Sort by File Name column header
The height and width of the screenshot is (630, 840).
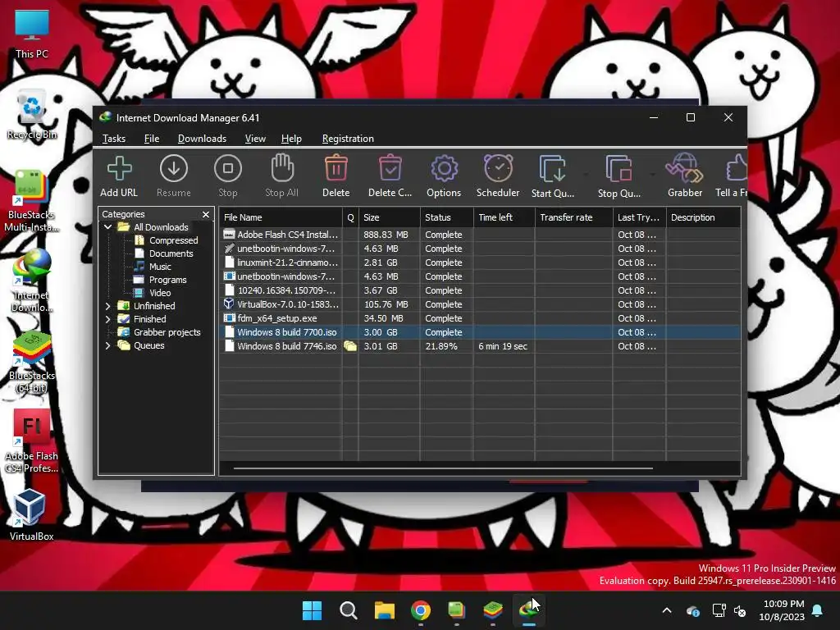(x=281, y=217)
